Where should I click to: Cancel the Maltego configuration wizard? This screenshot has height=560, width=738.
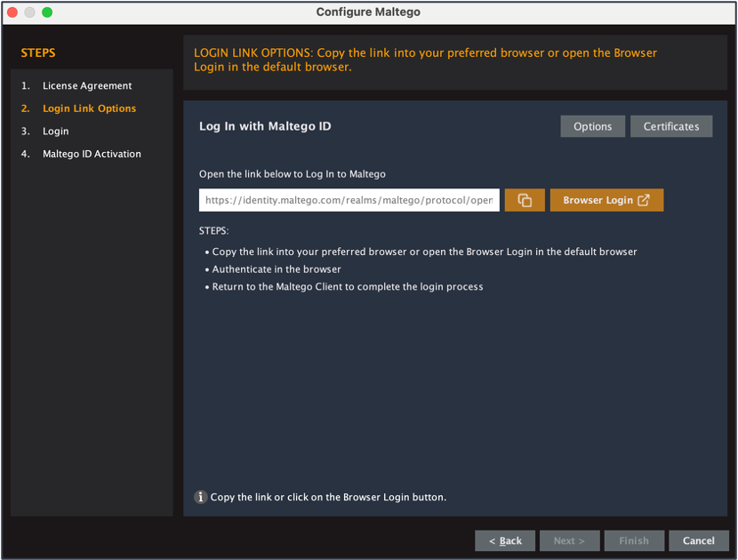click(699, 540)
